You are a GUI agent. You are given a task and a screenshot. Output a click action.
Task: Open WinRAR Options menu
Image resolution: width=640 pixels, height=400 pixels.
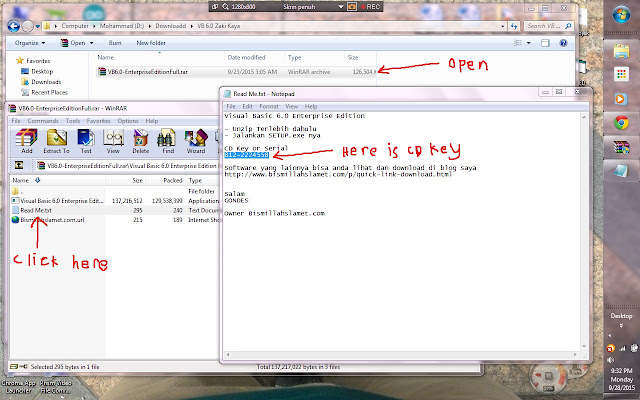(x=128, y=121)
